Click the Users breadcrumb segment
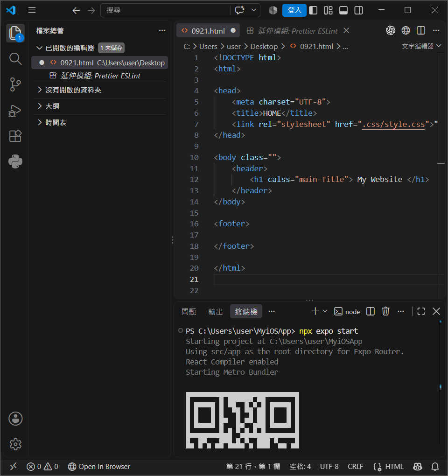448x476 pixels. coord(208,47)
